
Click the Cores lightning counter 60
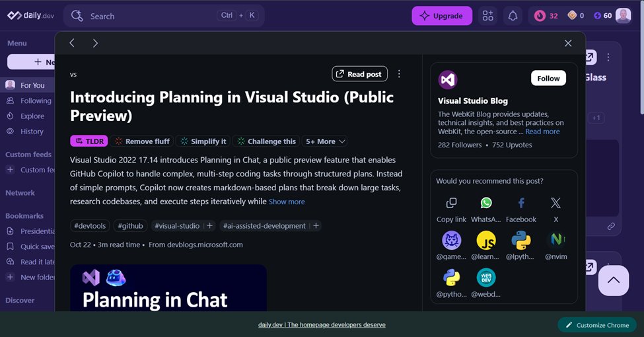602,16
